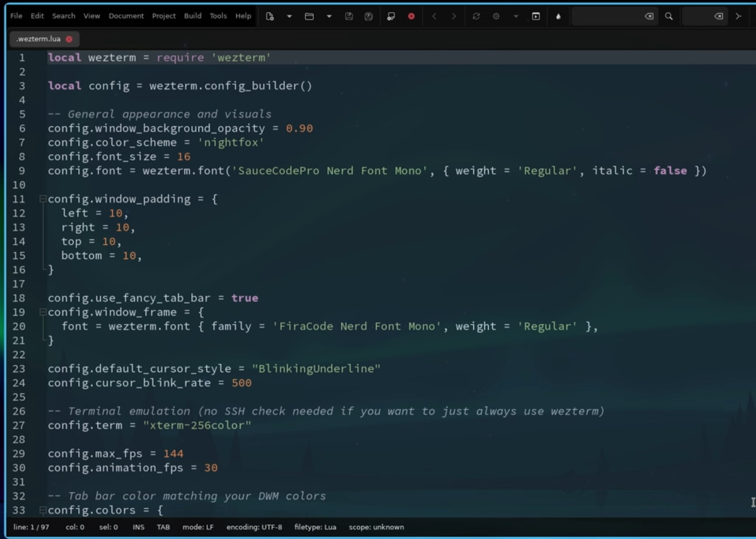Click the 0.90 opacity value
756x539 pixels.
299,129
